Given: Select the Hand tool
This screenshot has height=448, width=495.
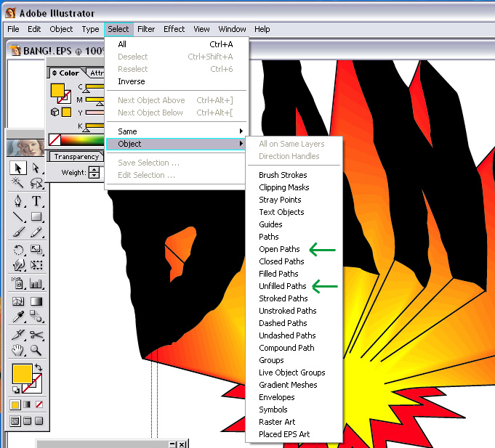Looking at the screenshot, I should coord(18,350).
